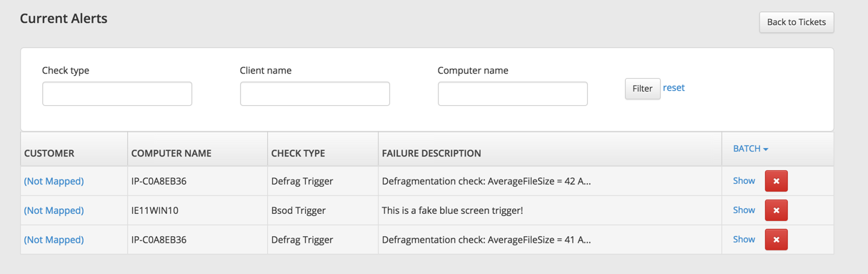Go back to tickets
868x274 pixels.
796,22
